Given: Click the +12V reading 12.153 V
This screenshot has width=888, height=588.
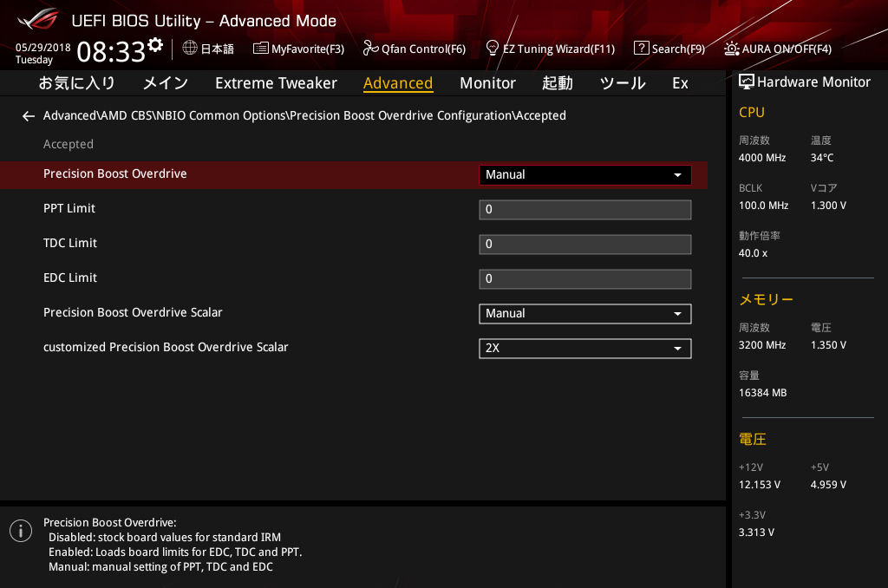Looking at the screenshot, I should click(x=760, y=484).
